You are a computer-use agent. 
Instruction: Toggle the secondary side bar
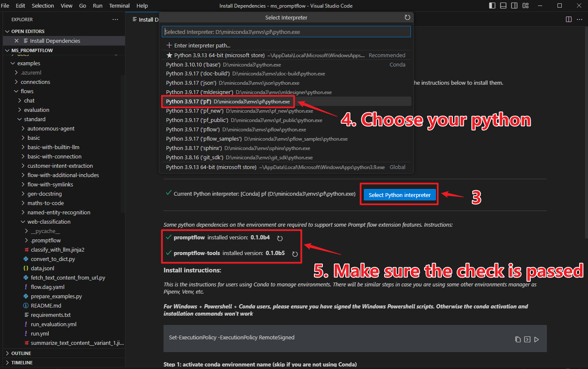(514, 6)
